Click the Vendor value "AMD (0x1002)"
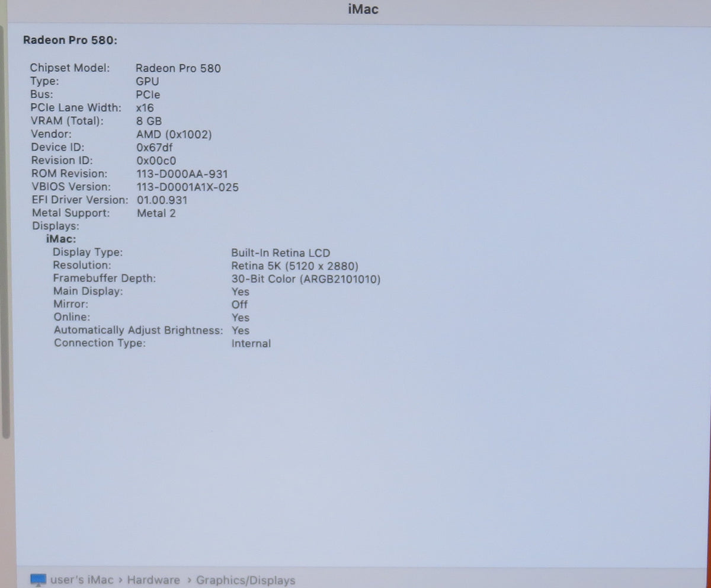This screenshot has height=588, width=711. [174, 135]
